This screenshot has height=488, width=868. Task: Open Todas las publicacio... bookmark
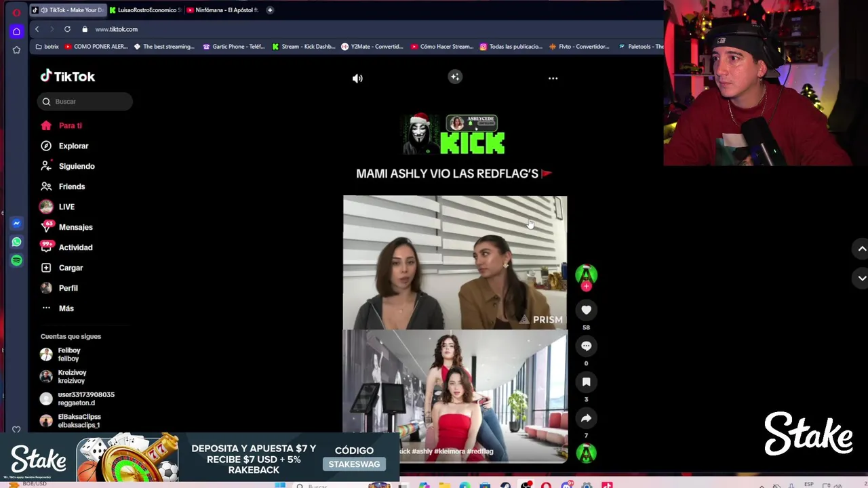(x=511, y=47)
